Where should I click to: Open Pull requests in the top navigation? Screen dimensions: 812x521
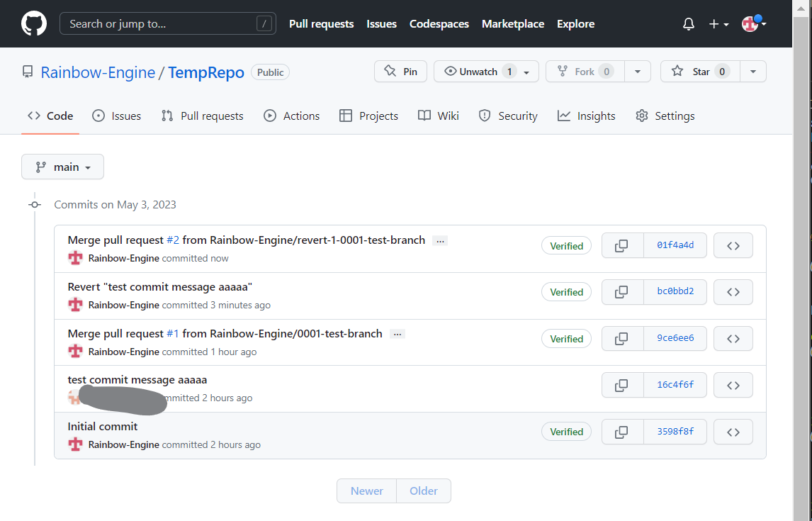click(x=322, y=24)
